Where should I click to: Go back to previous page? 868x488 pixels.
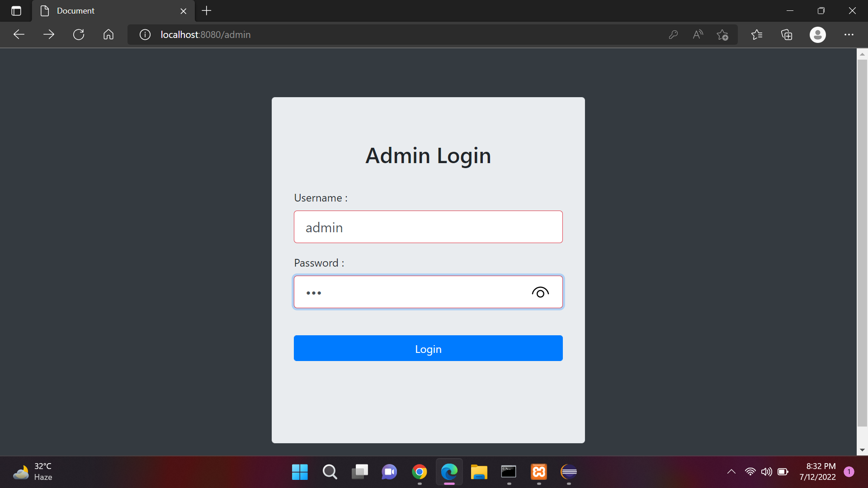[x=19, y=35]
